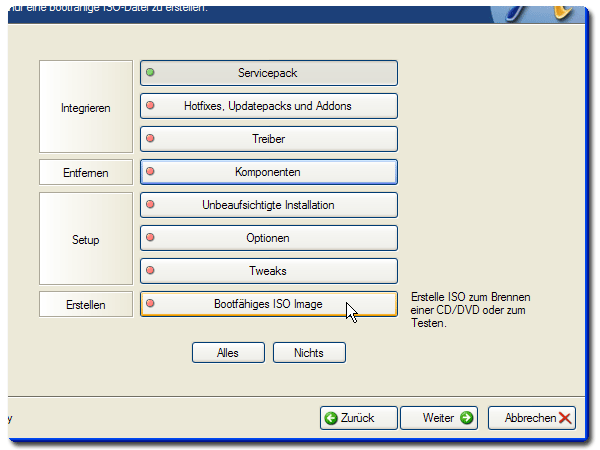Click the green back arrow icon on Zurück

(x=331, y=418)
